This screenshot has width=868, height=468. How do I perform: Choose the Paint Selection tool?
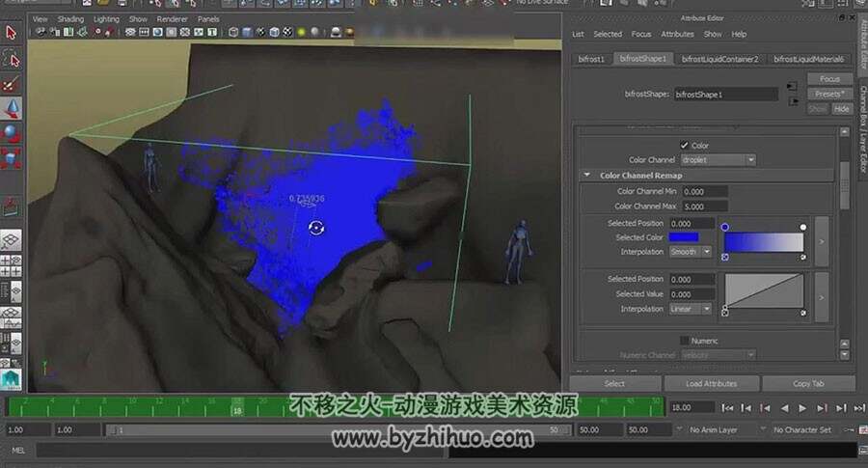(11, 84)
